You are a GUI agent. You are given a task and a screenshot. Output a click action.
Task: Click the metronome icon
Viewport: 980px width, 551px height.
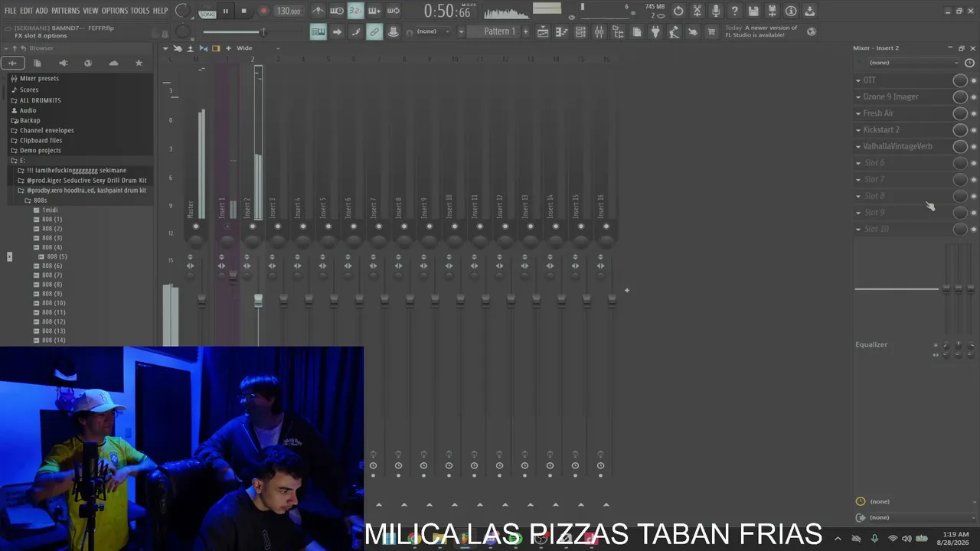coord(318,11)
